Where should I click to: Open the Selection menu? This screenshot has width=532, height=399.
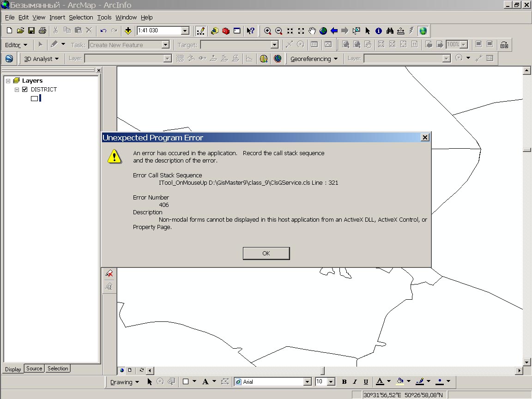[x=81, y=17]
